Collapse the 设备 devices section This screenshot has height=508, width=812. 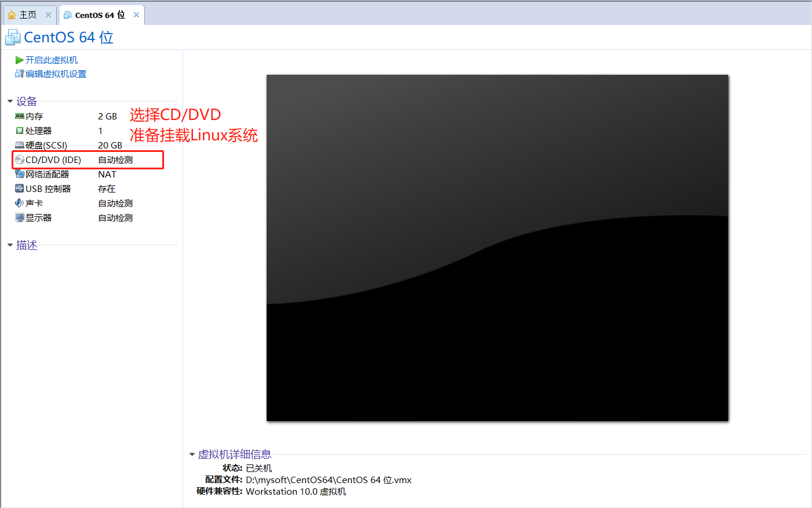(x=10, y=101)
